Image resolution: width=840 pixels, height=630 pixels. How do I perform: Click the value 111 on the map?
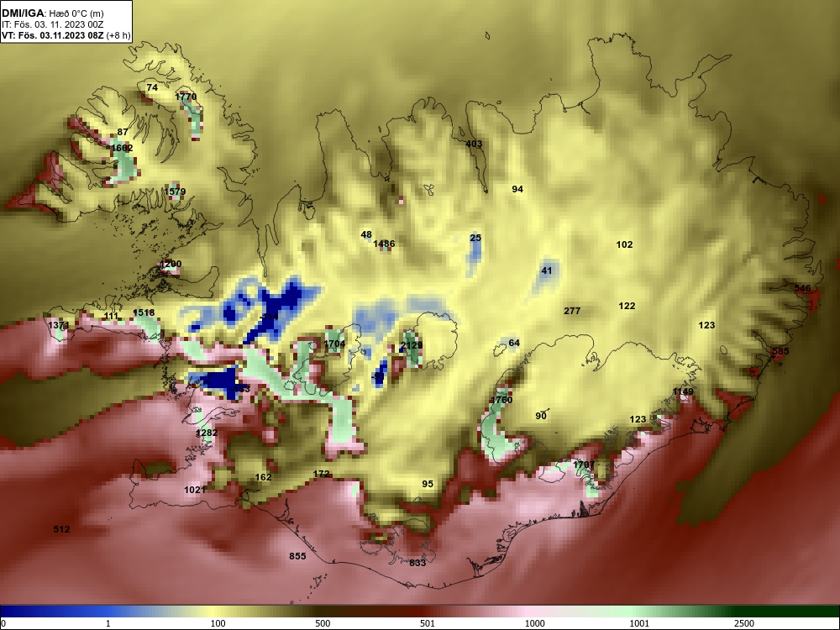112,316
